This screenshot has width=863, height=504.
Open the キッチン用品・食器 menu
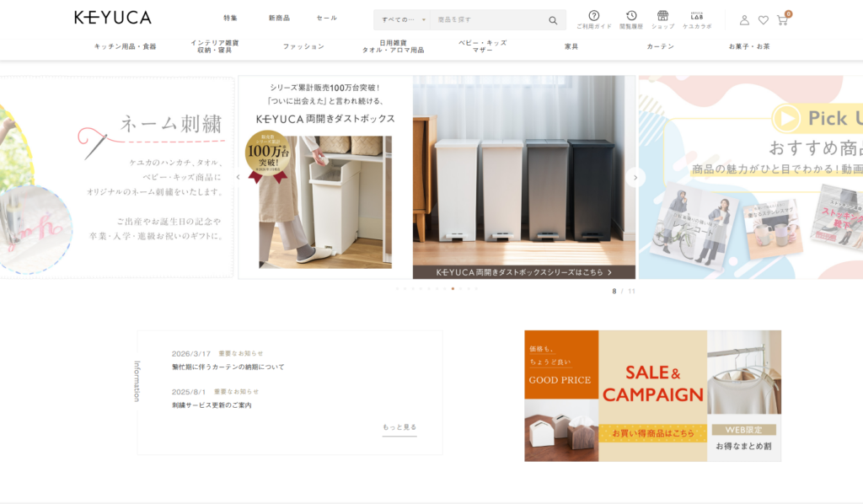(125, 46)
